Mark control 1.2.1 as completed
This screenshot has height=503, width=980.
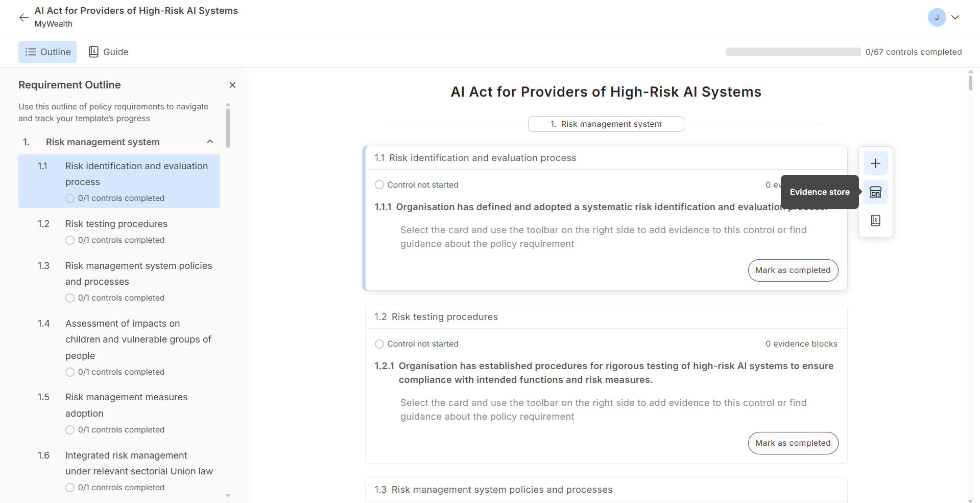(793, 443)
